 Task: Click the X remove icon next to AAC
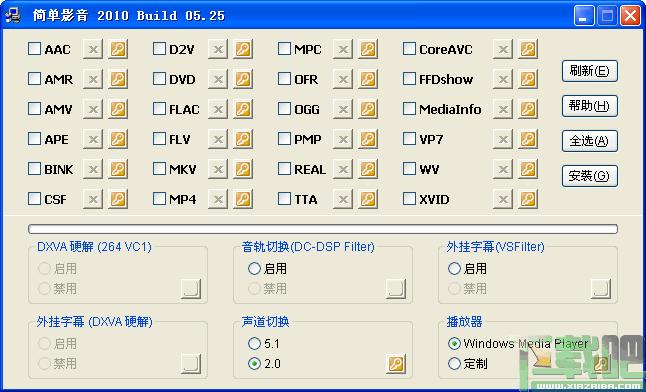tap(93, 49)
